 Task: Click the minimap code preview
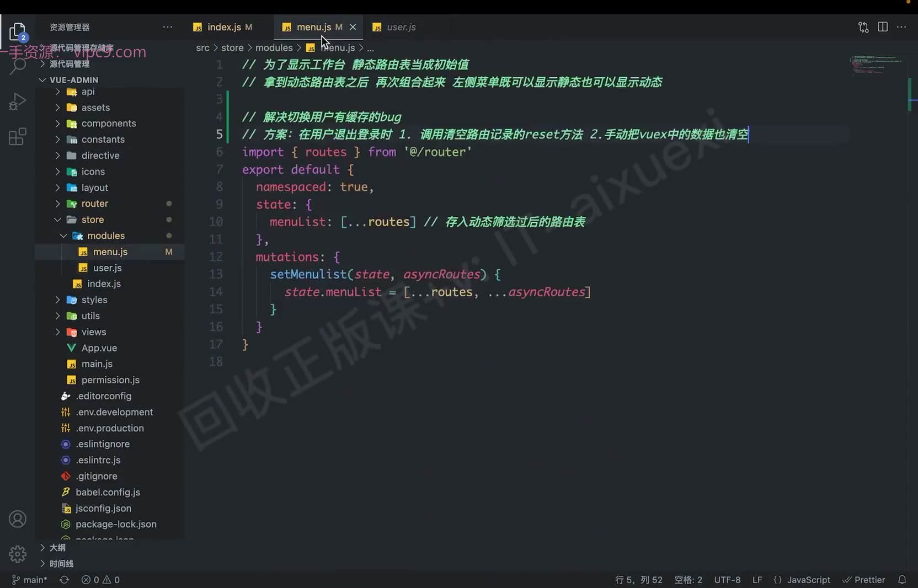(x=876, y=65)
